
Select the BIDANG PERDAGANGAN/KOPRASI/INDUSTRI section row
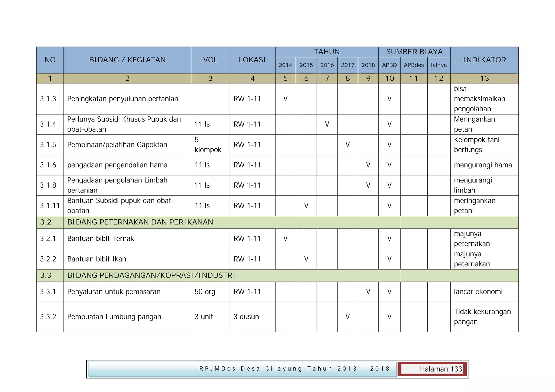click(151, 276)
